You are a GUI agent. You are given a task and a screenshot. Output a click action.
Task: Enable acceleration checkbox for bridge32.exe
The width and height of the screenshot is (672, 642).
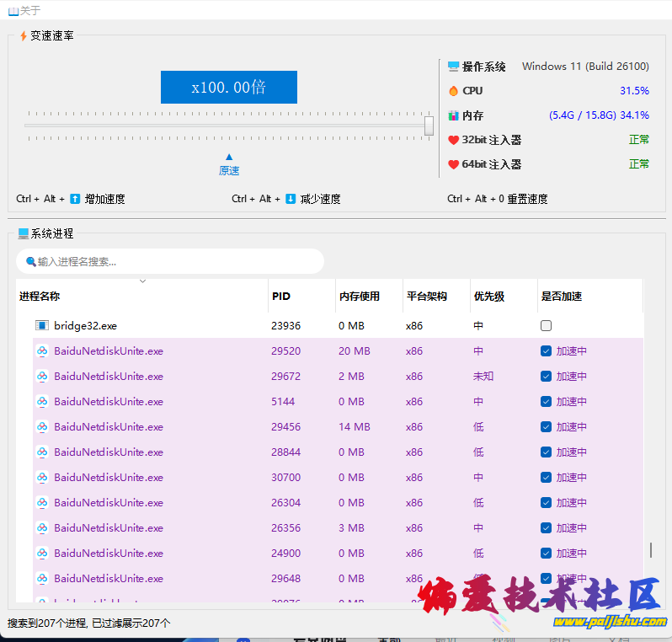pos(547,325)
